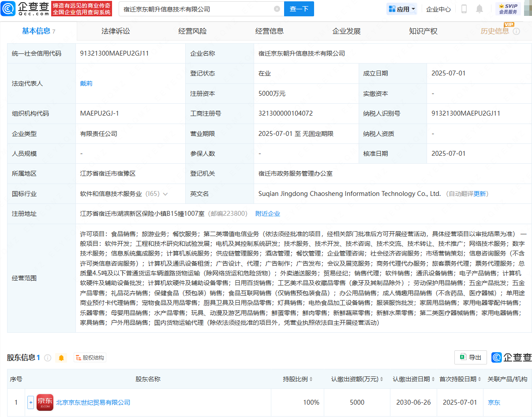This screenshot has height=417, width=532.
Task: Open 北京京东世纪贸易有限公司 link
Action: click(x=93, y=402)
